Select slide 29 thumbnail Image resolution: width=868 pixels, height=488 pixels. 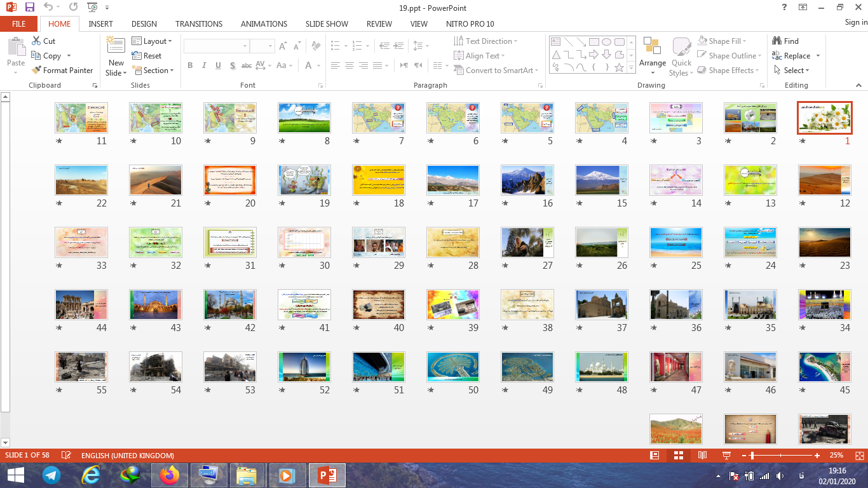[x=379, y=242]
